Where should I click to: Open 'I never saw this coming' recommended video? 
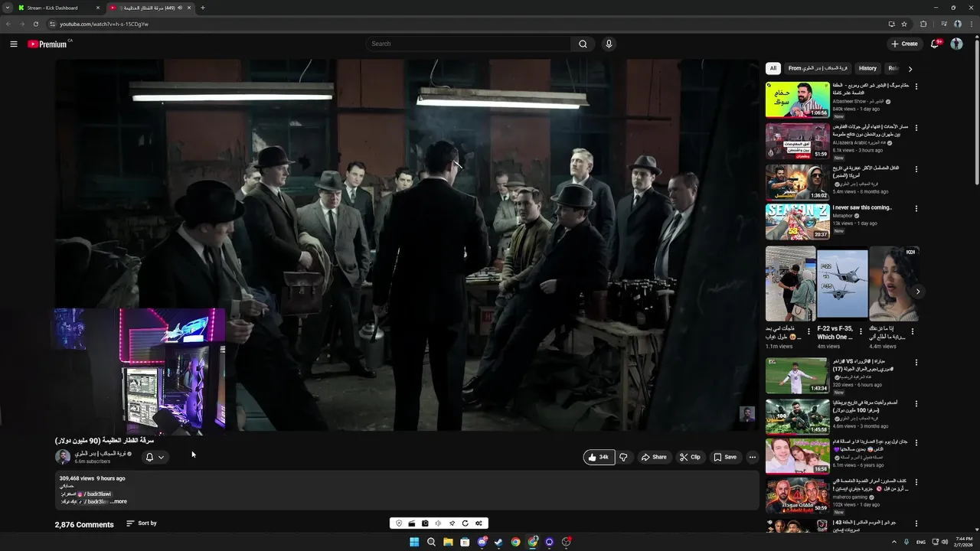pyautogui.click(x=861, y=207)
